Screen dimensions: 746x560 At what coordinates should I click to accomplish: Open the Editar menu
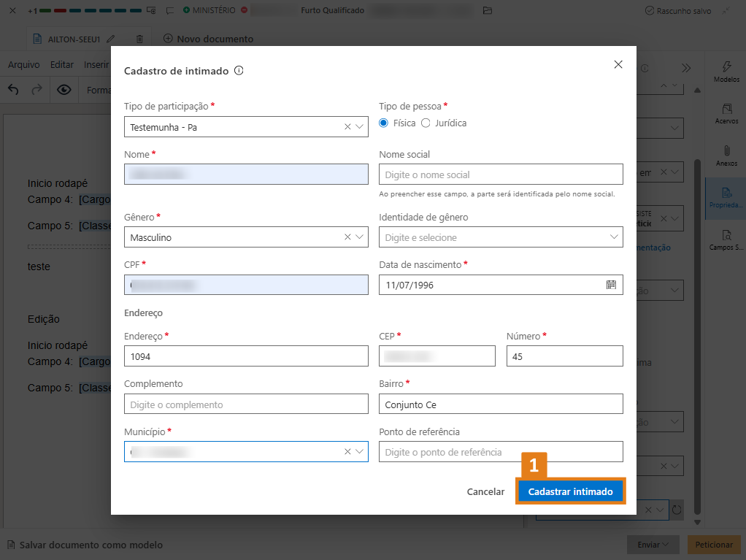click(62, 65)
